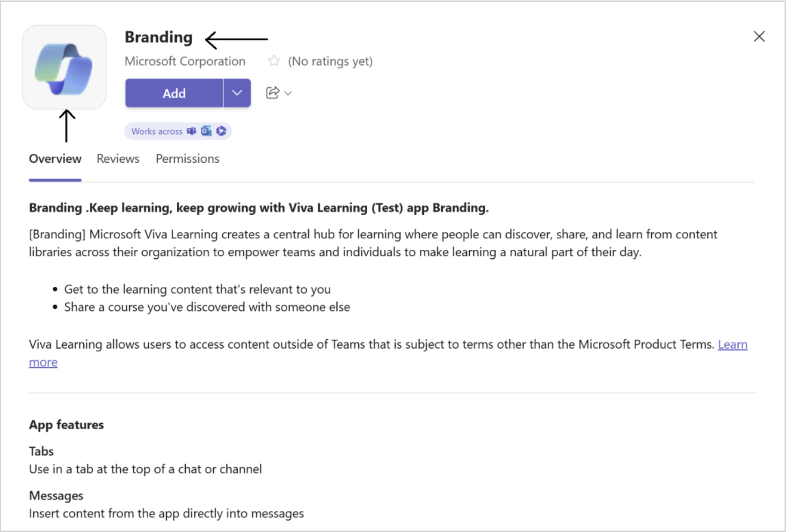Viewport: 786px width, 532px height.
Task: Select the Microsoft Teams icon in Works across
Action: 191,131
